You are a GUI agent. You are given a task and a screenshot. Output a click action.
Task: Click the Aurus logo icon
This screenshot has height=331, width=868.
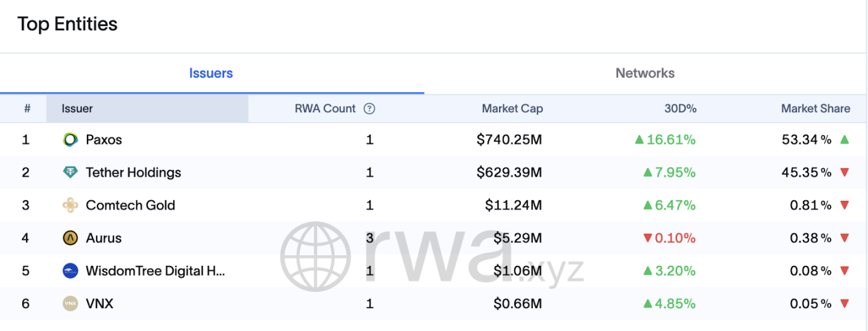point(71,238)
